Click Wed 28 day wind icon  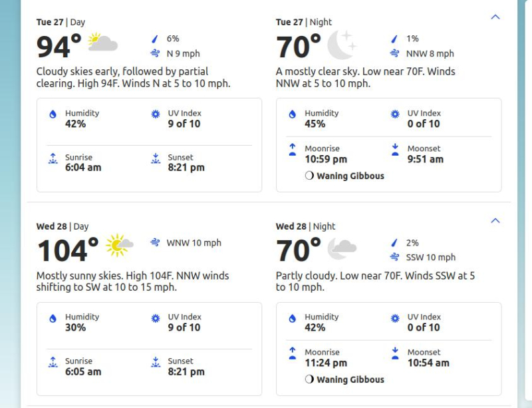(156, 243)
